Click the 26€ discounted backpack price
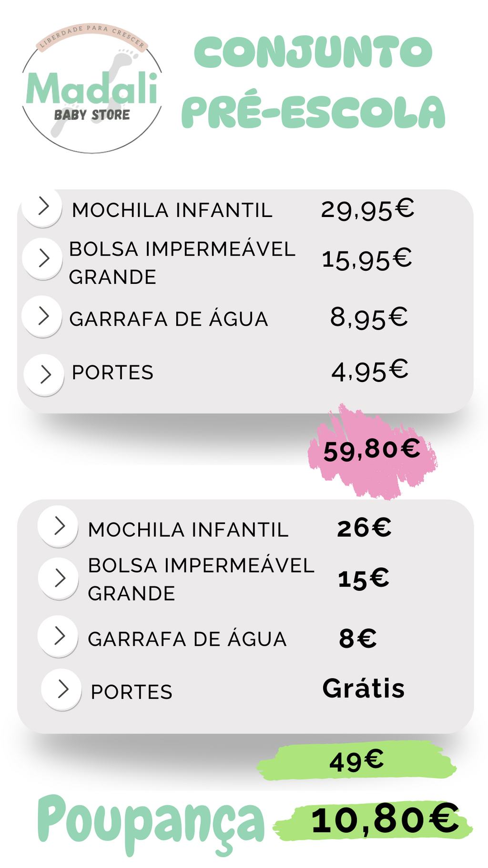 pyautogui.click(x=364, y=528)
